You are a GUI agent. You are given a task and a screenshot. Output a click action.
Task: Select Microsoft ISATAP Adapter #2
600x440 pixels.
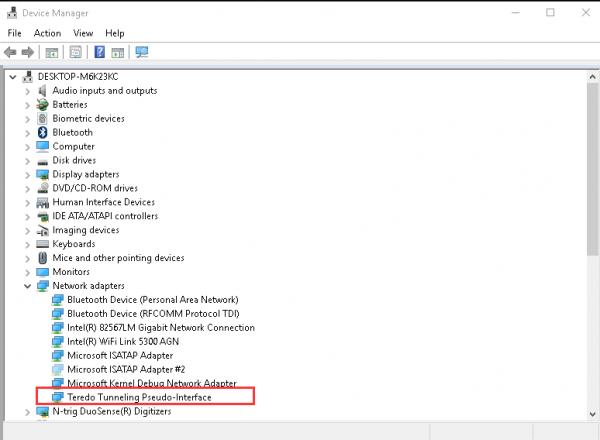click(126, 370)
